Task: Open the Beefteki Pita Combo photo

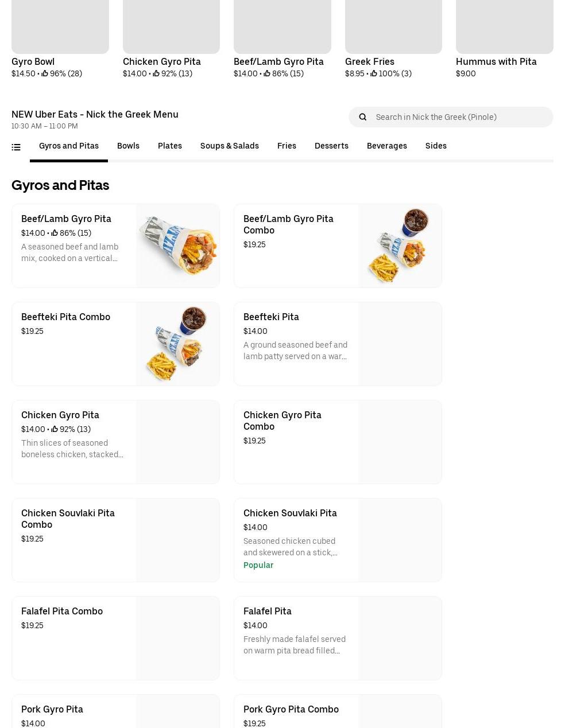Action: [x=178, y=344]
